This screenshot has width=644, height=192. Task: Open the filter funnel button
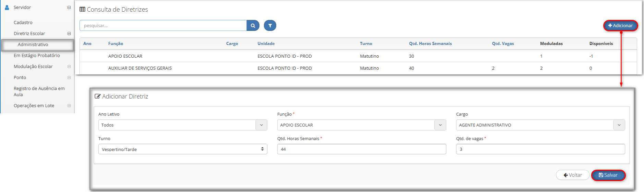coord(270,25)
